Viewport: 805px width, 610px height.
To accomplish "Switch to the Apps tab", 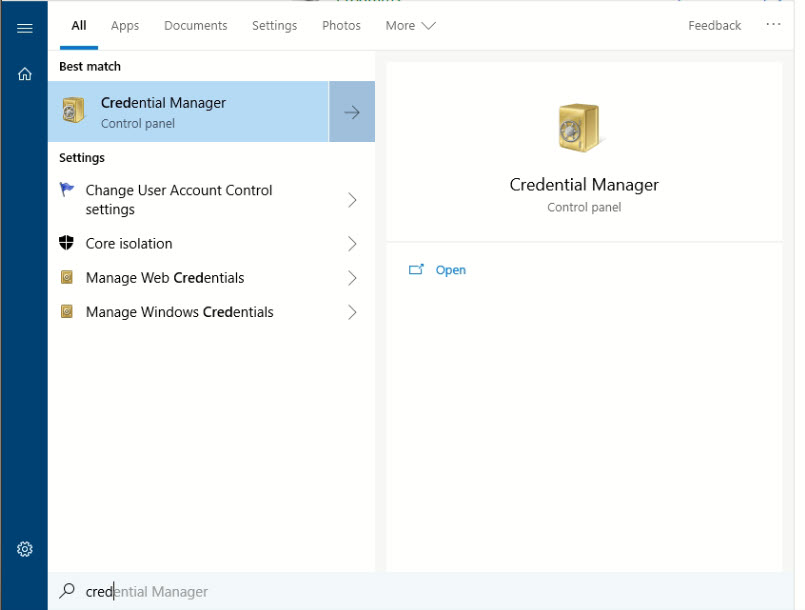I will (125, 26).
